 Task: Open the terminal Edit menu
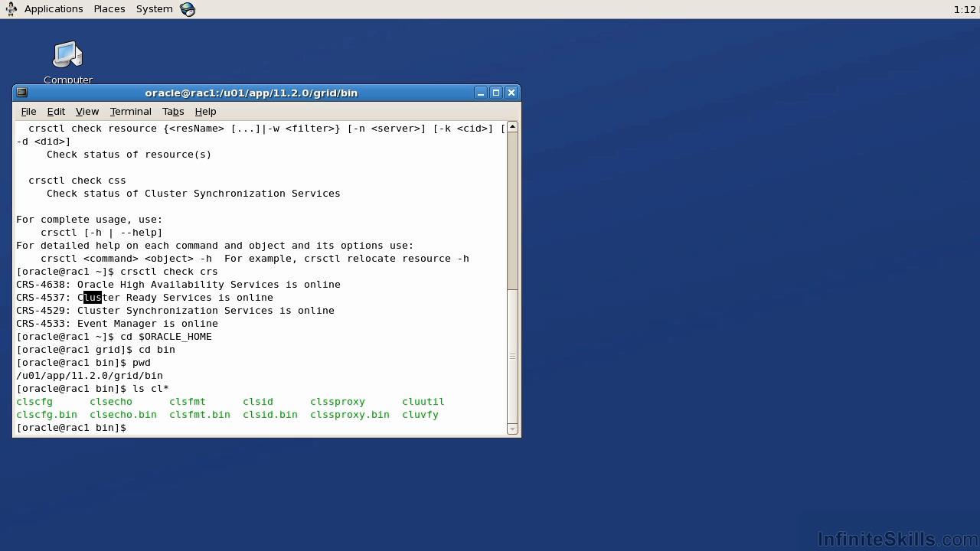pos(56,112)
